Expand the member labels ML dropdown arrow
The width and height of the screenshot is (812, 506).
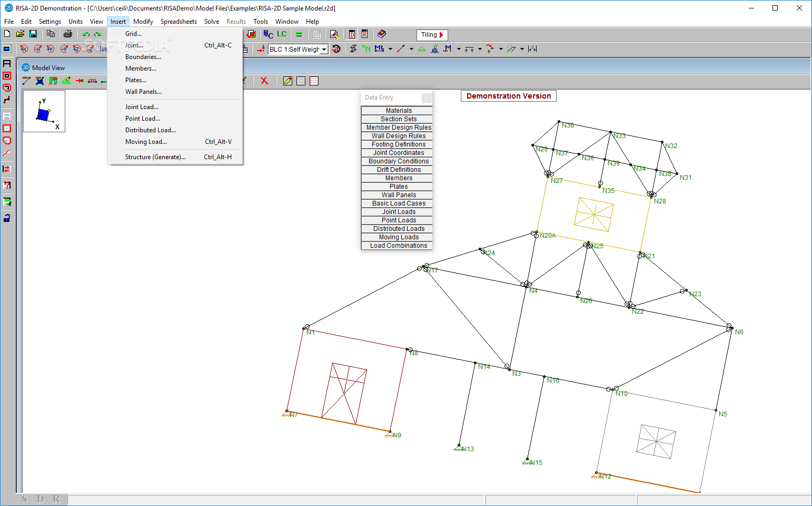click(x=390, y=49)
